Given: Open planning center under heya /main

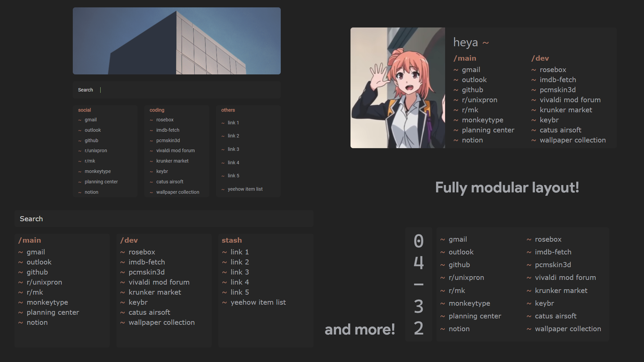Looking at the screenshot, I should [488, 130].
